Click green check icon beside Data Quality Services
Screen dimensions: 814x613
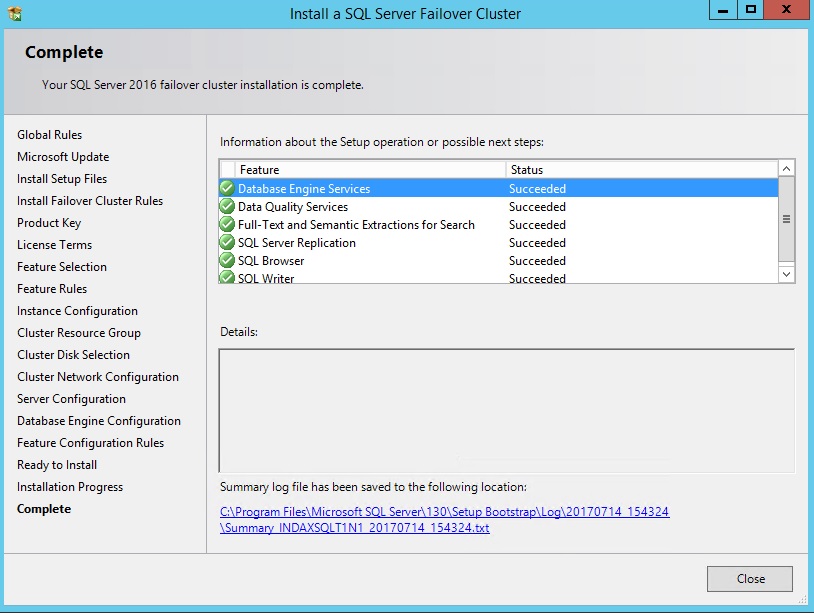pyautogui.click(x=227, y=207)
